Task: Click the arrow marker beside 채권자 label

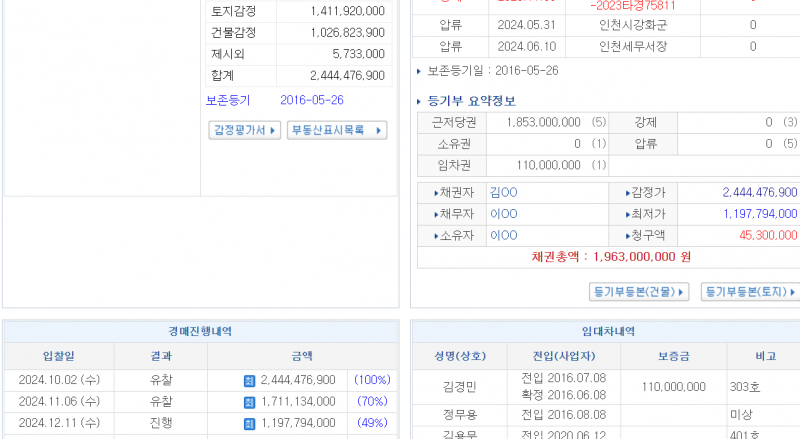Action: click(436, 192)
